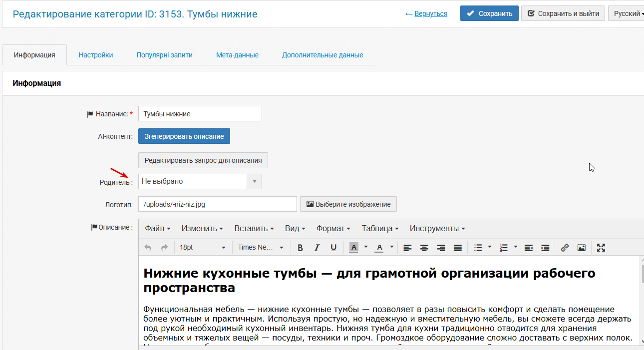Align text left
This screenshot has width=644, height=350.
tap(408, 248)
